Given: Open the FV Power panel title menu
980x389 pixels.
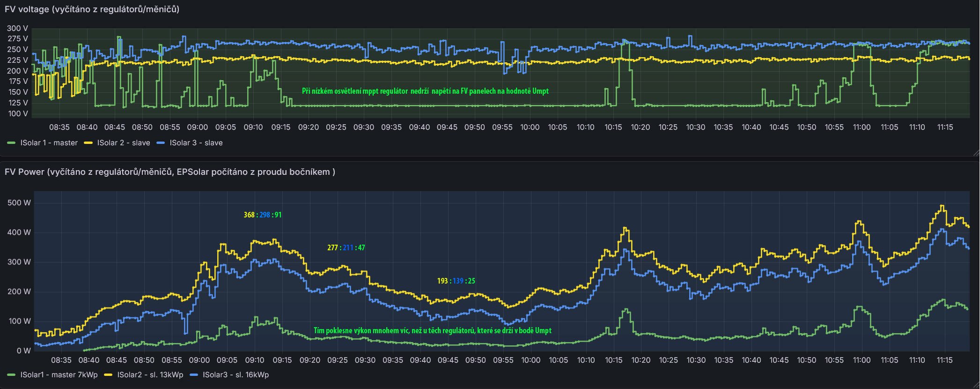Looking at the screenshot, I should [x=169, y=172].
